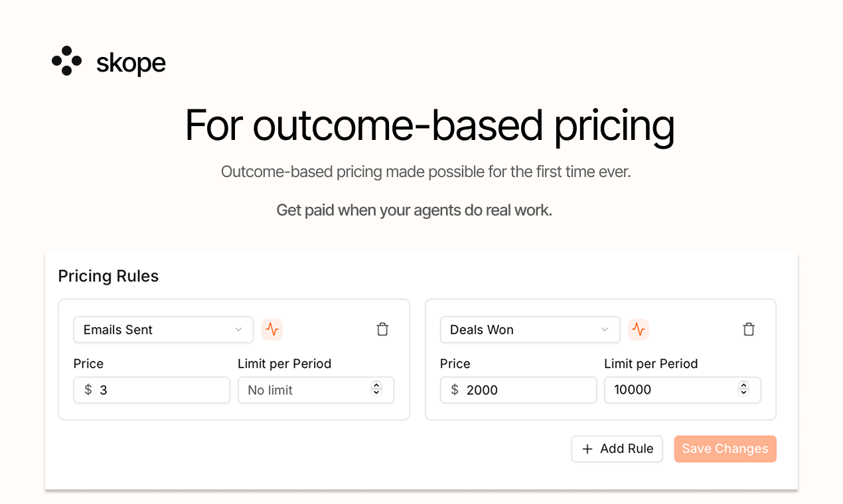843x504 pixels.
Task: Click the plus icon in Add Rule
Action: [587, 449]
